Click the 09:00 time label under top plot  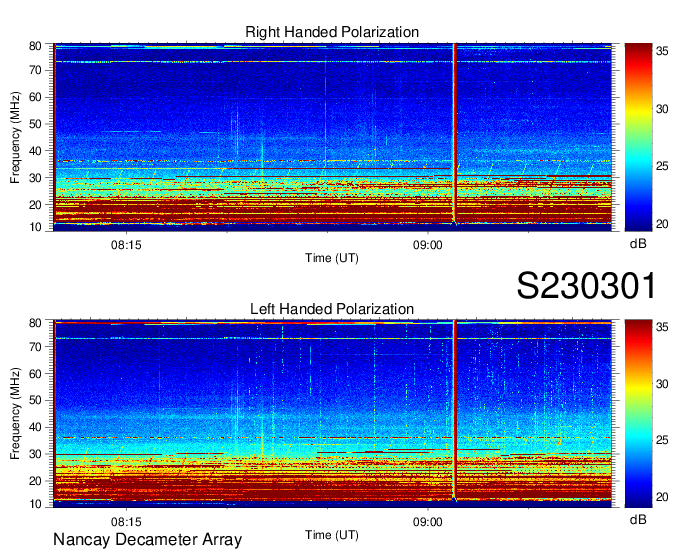(x=428, y=245)
